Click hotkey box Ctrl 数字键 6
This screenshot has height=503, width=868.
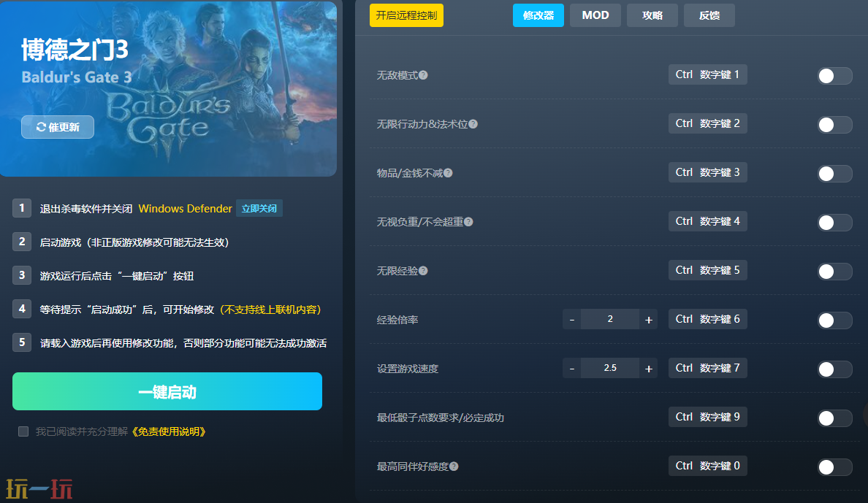click(x=707, y=319)
